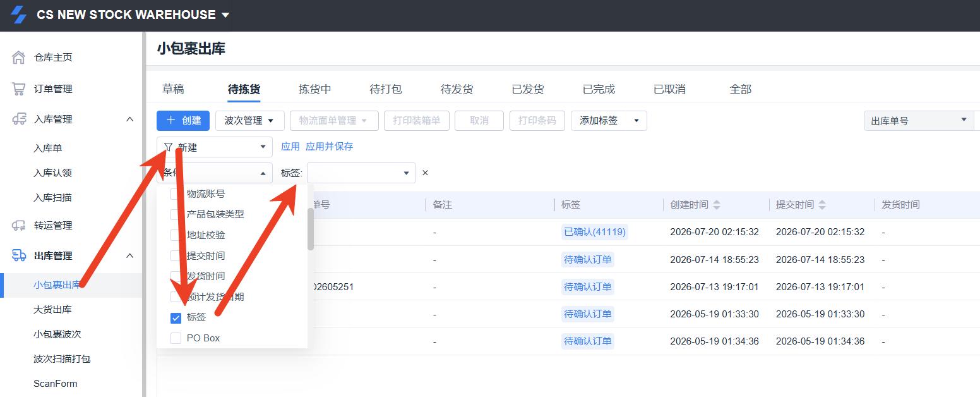Expand the 波次管理 dropdown button
Viewport: 980px width, 397px height.
click(249, 120)
